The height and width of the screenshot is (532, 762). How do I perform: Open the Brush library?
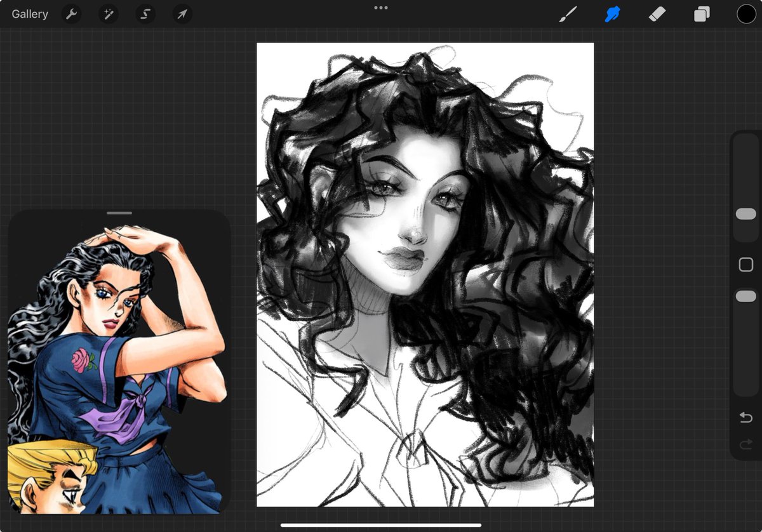click(x=568, y=13)
